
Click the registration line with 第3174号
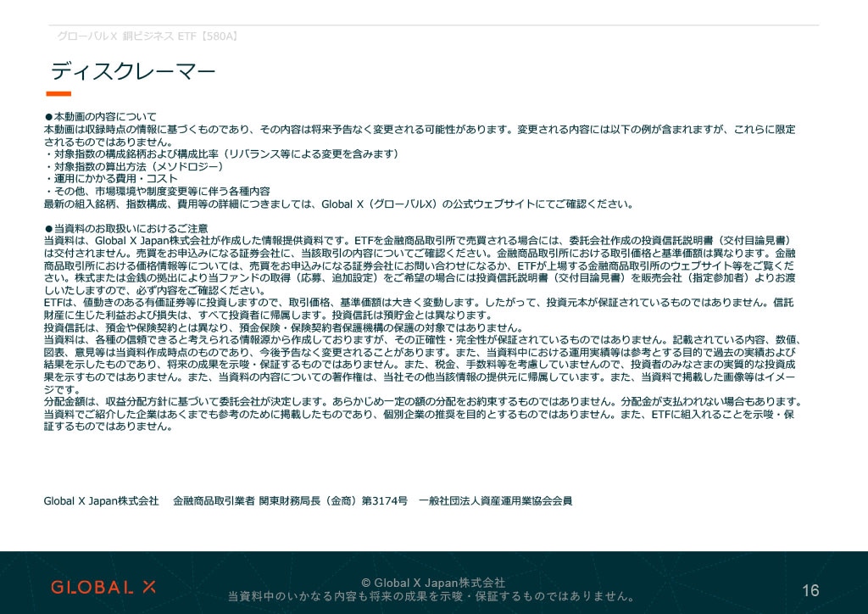308,501
